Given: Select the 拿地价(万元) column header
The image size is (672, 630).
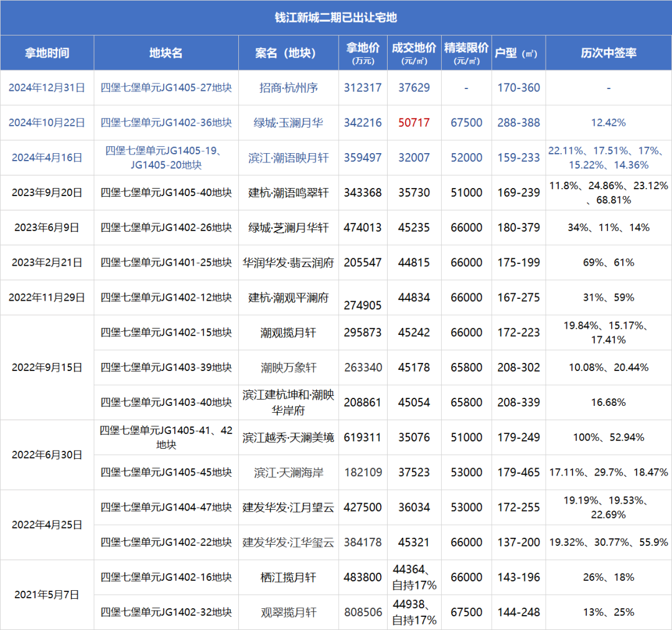Looking at the screenshot, I should tap(363, 53).
